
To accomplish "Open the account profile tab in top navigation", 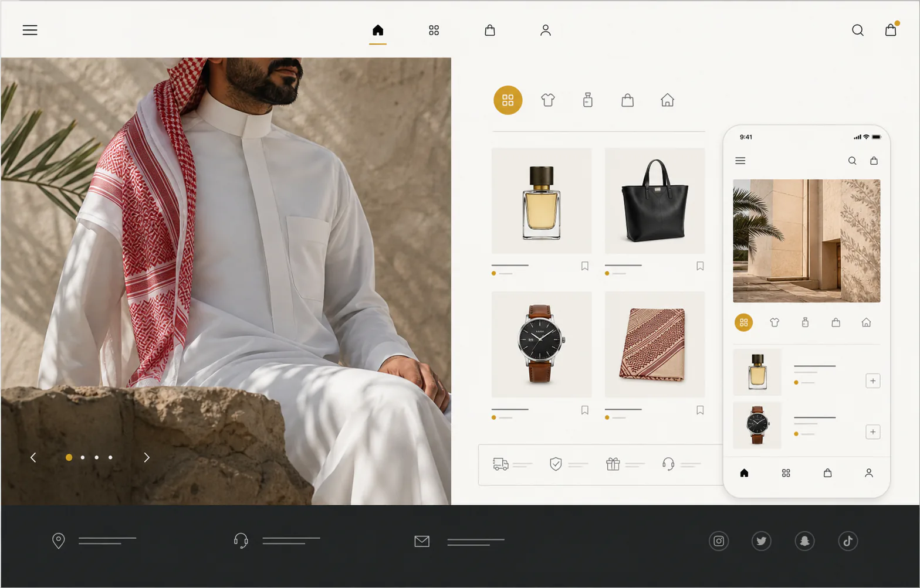I will (x=546, y=30).
